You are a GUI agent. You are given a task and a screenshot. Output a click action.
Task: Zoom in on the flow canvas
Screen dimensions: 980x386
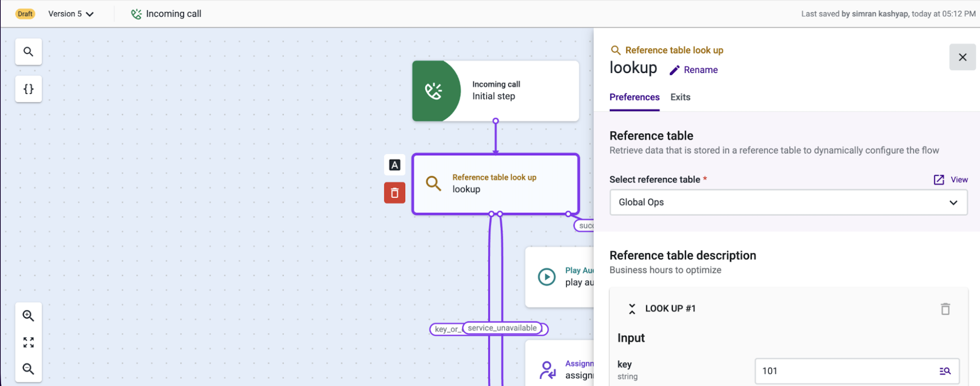tap(29, 316)
